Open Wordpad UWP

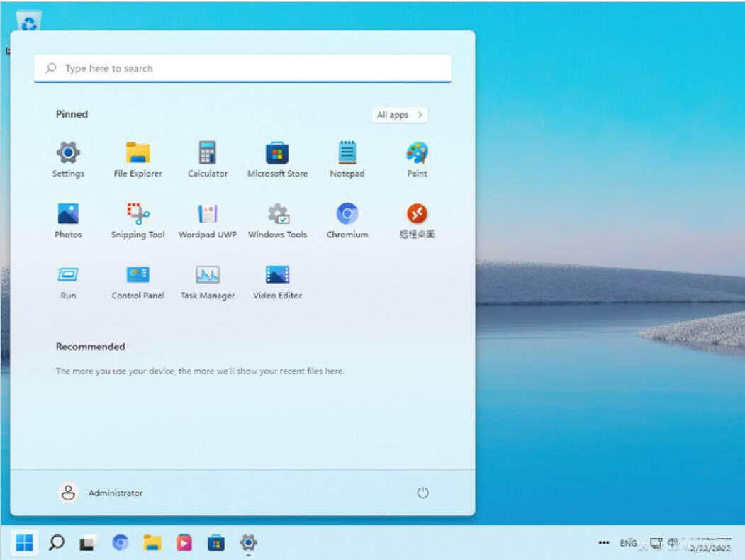(x=208, y=220)
